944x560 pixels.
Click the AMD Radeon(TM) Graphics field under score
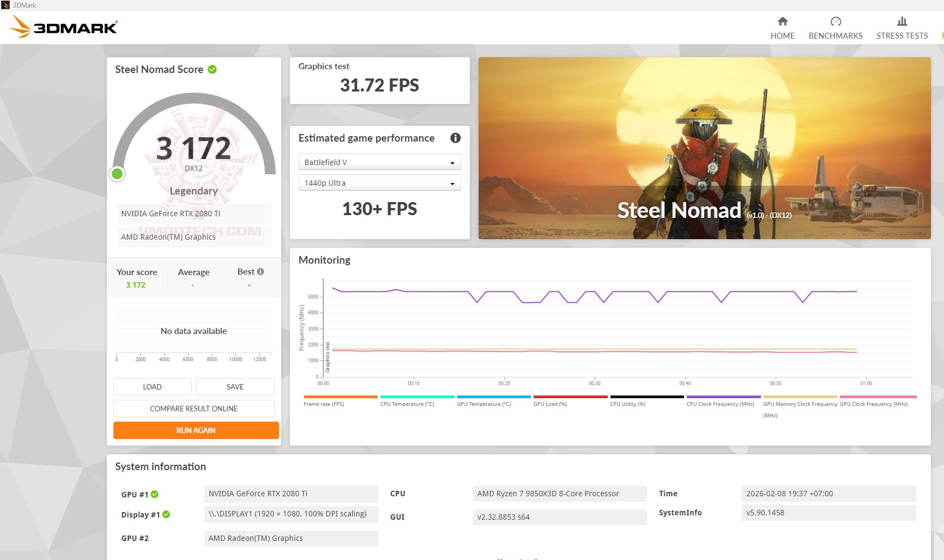click(193, 237)
